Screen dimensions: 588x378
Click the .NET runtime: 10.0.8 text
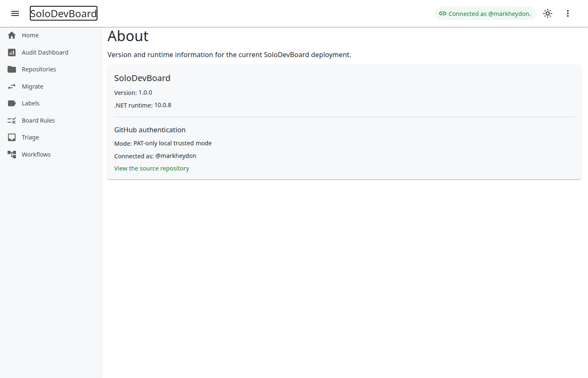(143, 105)
